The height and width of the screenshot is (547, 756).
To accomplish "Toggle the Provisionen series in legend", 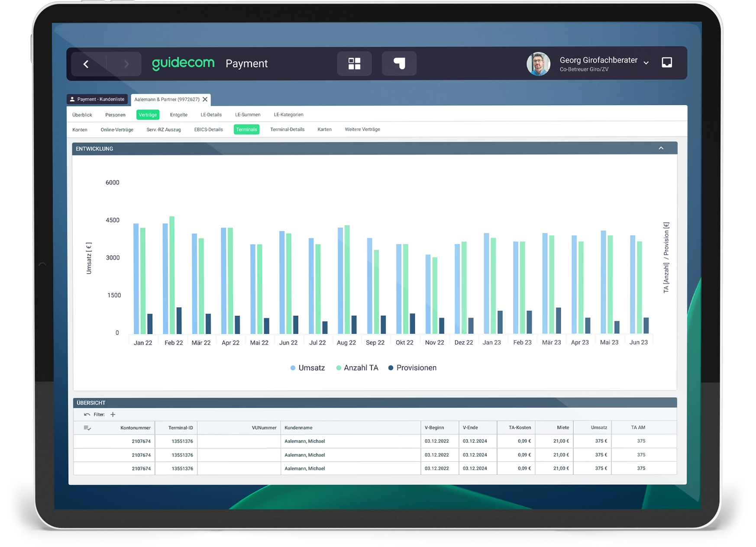I will tap(412, 368).
